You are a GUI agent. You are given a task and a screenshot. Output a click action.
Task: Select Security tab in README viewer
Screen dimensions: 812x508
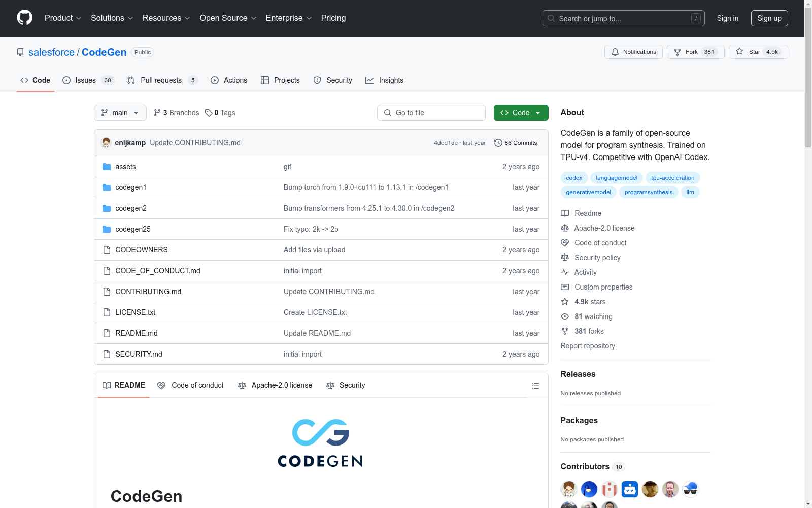click(346, 385)
